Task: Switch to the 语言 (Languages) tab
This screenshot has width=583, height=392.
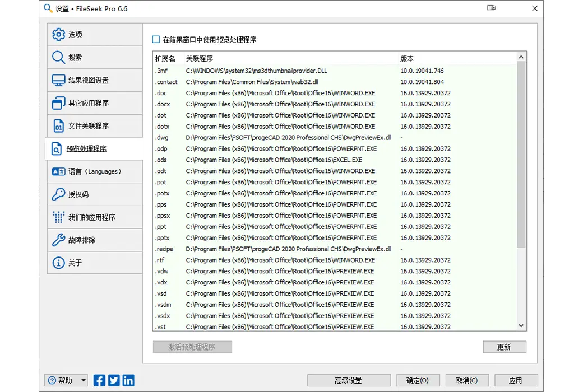Action: pos(95,171)
